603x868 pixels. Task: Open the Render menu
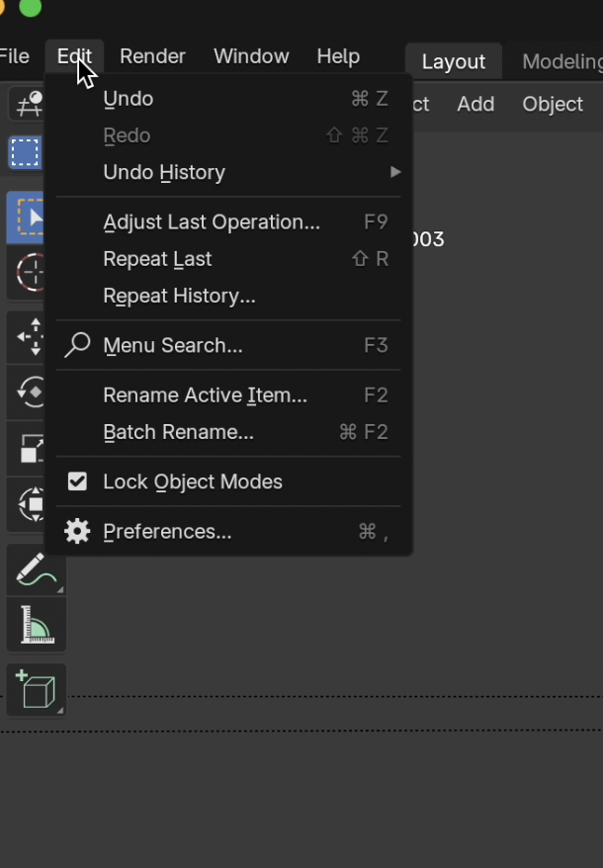[152, 56]
